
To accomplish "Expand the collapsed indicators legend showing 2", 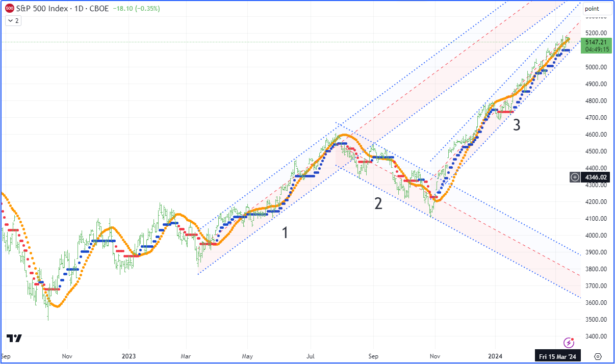I will tap(13, 20).
